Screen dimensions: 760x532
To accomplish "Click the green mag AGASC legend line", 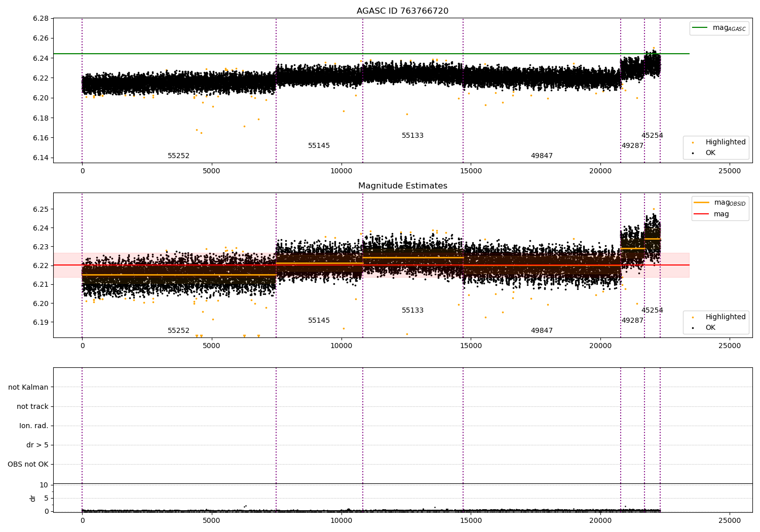I will click(x=700, y=28).
